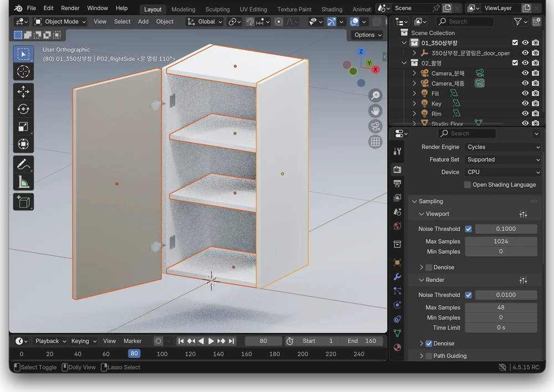This screenshot has height=392, width=554.
Task: Open the Render menu
Action: [x=70, y=8]
